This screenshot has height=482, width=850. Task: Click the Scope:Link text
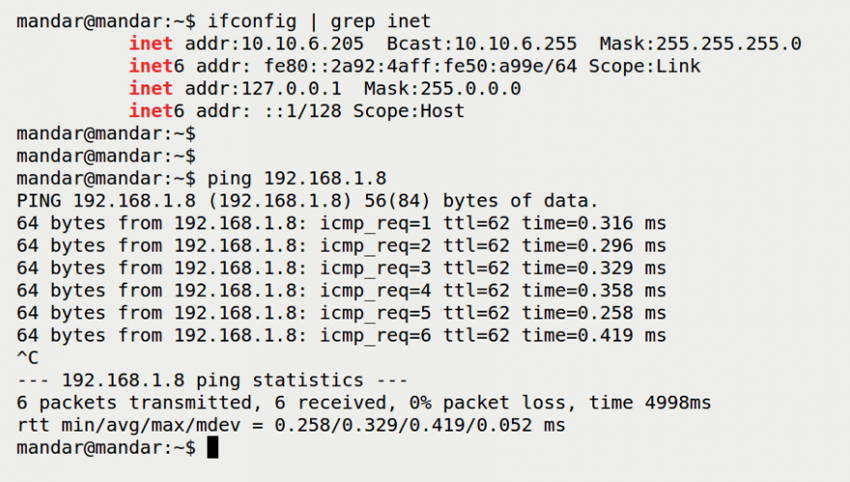click(x=645, y=66)
